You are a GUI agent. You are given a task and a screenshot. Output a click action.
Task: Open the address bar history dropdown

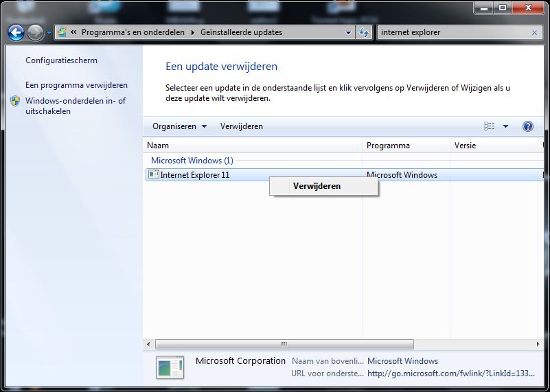pyautogui.click(x=348, y=32)
